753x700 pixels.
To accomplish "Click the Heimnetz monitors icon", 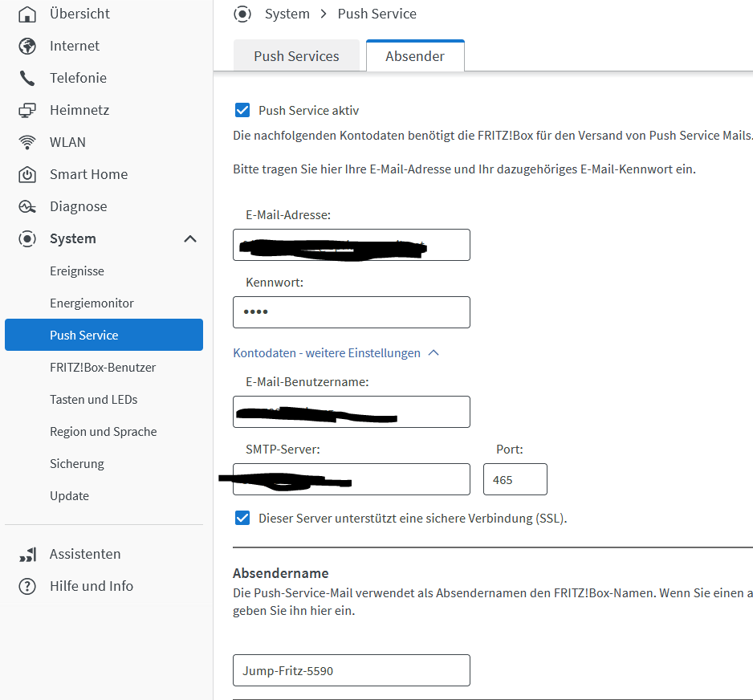I will click(27, 111).
